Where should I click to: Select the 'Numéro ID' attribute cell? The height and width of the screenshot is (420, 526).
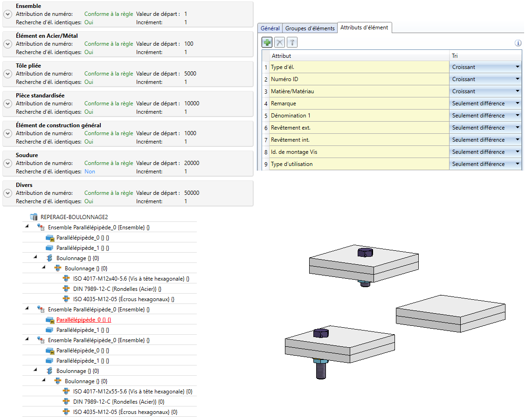point(359,79)
